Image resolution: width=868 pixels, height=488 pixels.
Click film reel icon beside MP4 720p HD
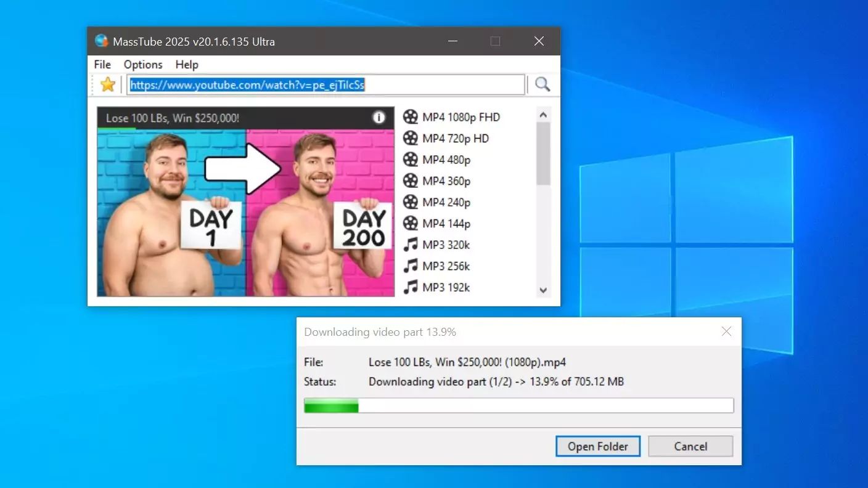click(411, 139)
